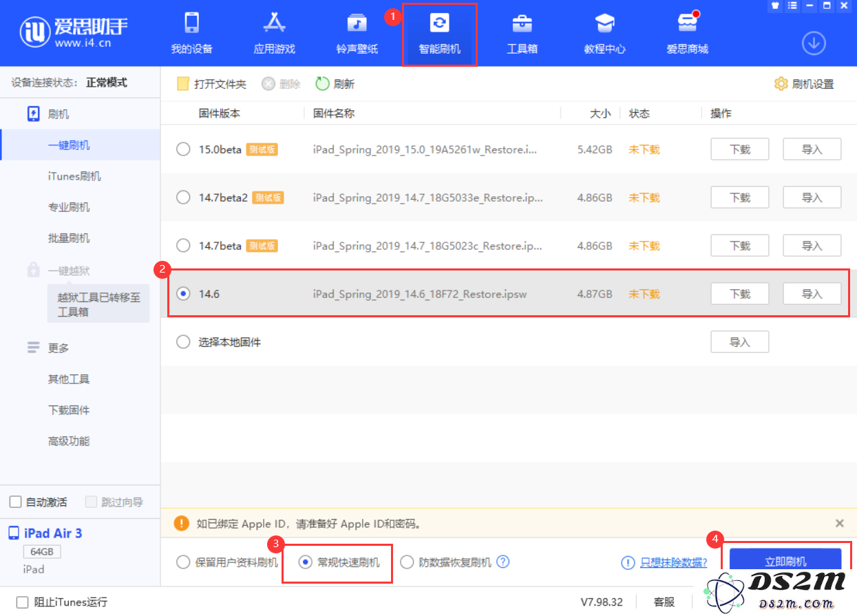
Task: Open the 我的设备 device icon
Action: tap(192, 23)
